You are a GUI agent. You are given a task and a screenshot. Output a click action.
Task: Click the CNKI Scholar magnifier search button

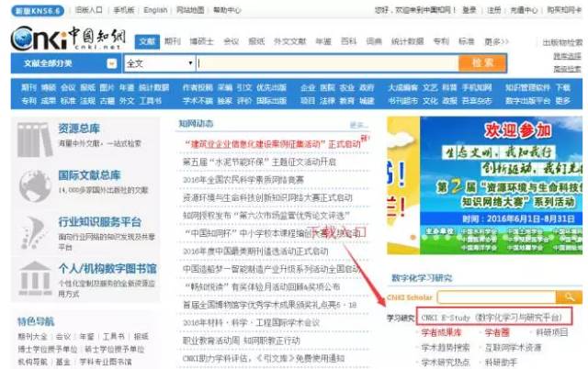[570, 297]
